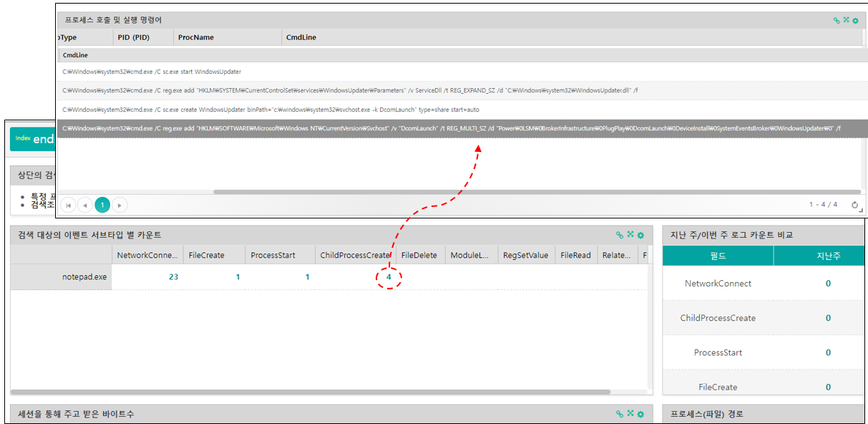Click the RegSetValue column header
This screenshot has height=424, width=868.
pos(525,255)
